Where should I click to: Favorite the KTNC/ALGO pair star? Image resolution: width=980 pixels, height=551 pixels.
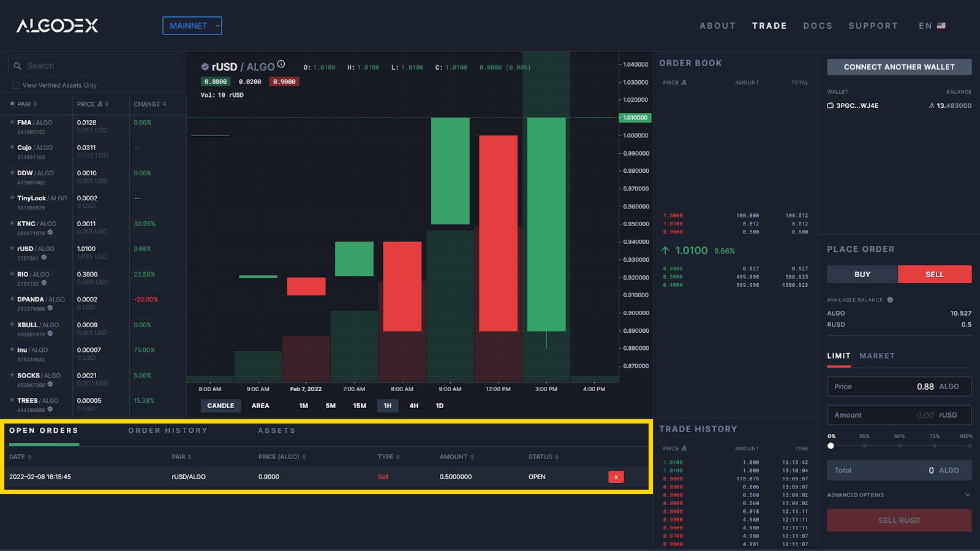click(x=12, y=223)
